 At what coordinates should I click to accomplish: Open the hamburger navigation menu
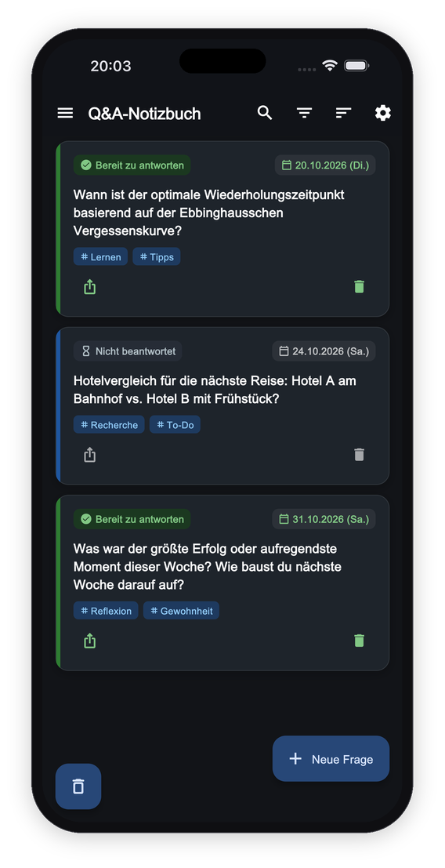(x=65, y=114)
